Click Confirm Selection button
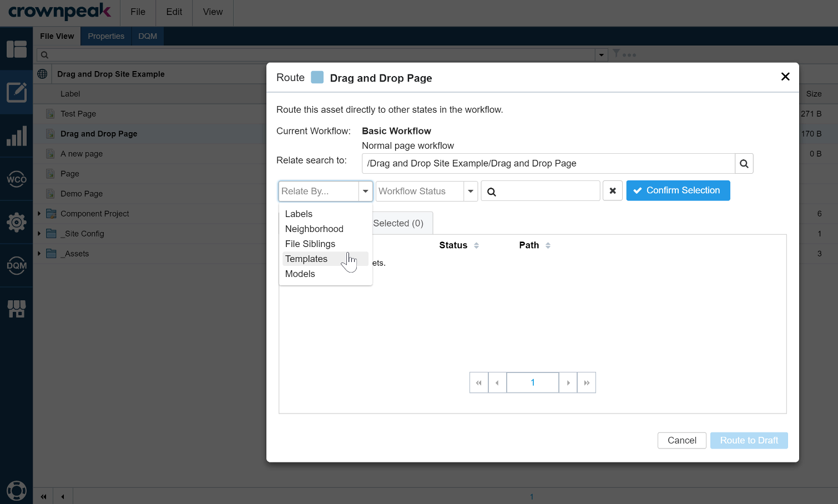 pyautogui.click(x=678, y=190)
